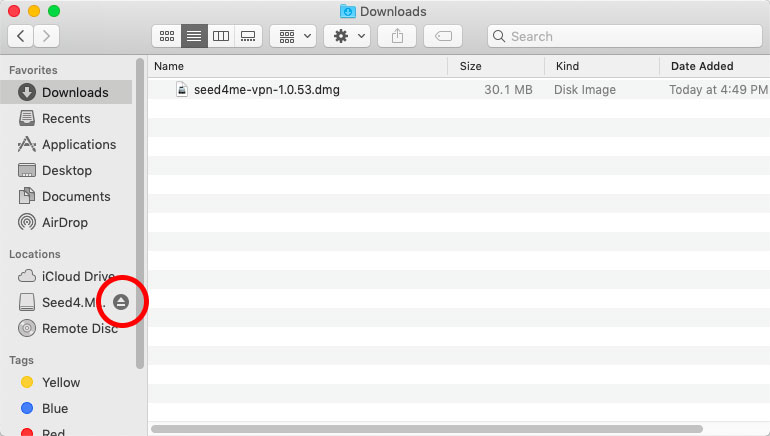Open the gear Action menu dropdown
Viewport: 770px width, 436px height.
(x=348, y=36)
